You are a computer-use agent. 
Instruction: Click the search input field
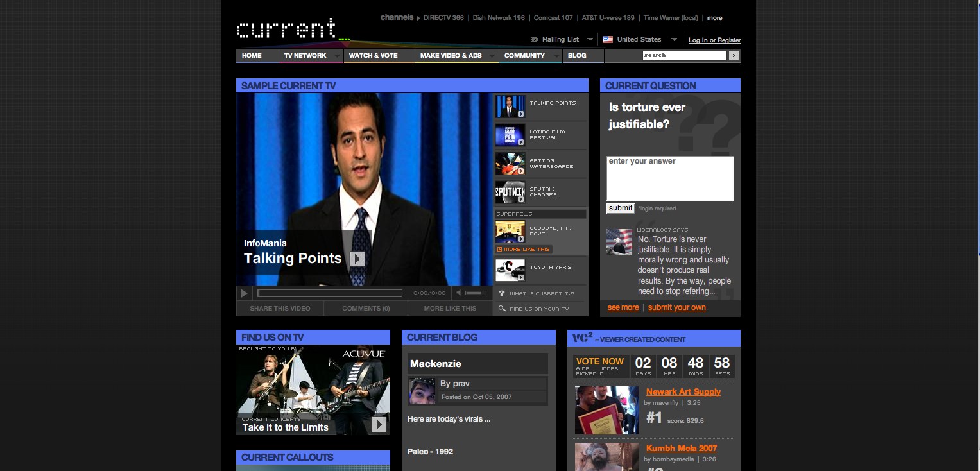pyautogui.click(x=685, y=56)
